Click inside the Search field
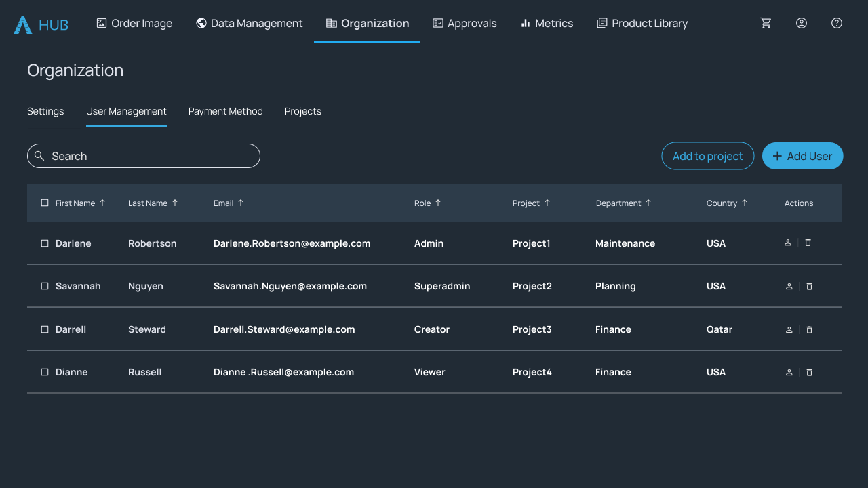 pyautogui.click(x=143, y=156)
